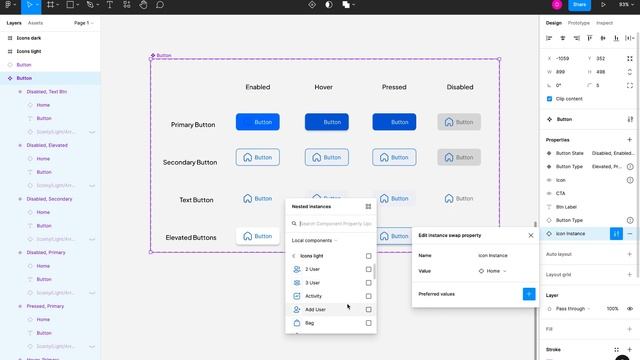The image size is (640, 360).
Task: Add a preferred value with plus button
Action: click(x=529, y=294)
